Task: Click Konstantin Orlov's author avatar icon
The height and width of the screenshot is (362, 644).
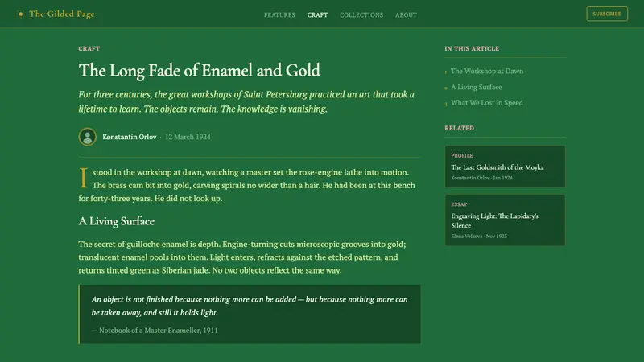Action: (x=88, y=137)
